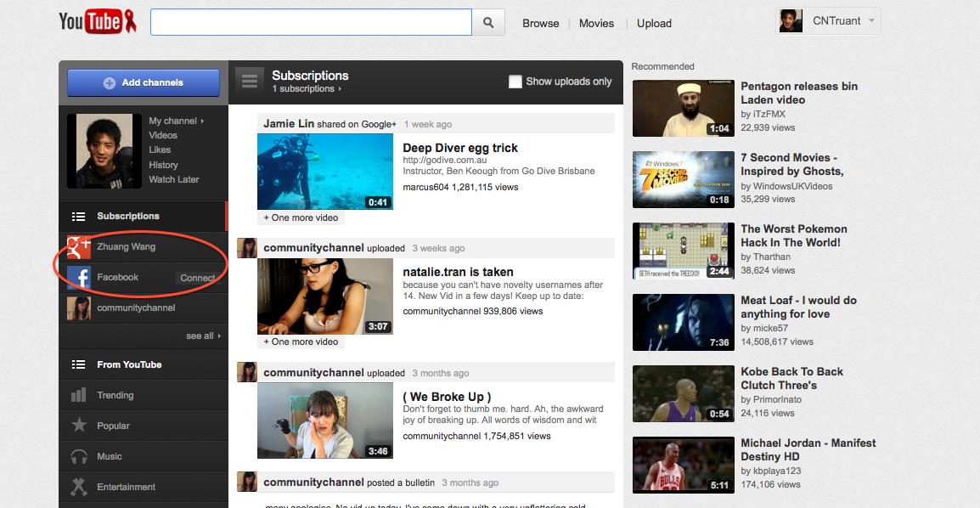Viewport: 980px width, 508px height.
Task: Click the Jamie Lin name link
Action: (x=289, y=124)
